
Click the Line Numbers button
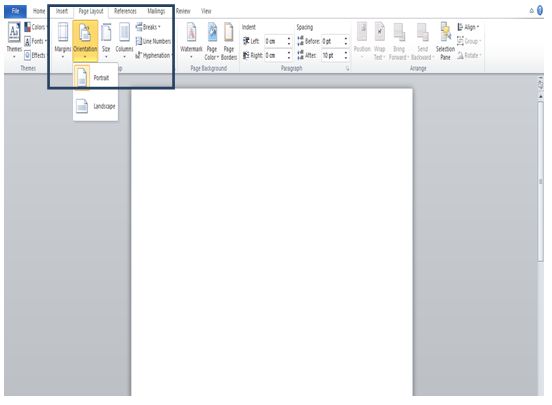coord(153,41)
